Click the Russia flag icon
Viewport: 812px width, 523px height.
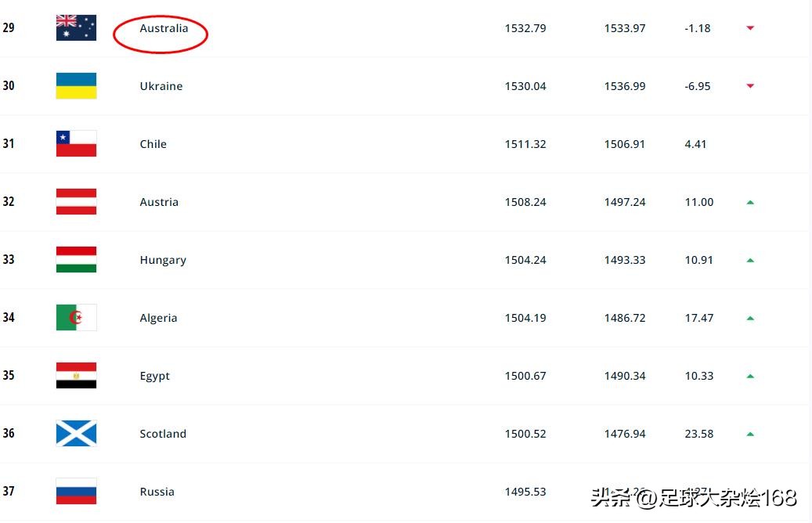[76, 492]
